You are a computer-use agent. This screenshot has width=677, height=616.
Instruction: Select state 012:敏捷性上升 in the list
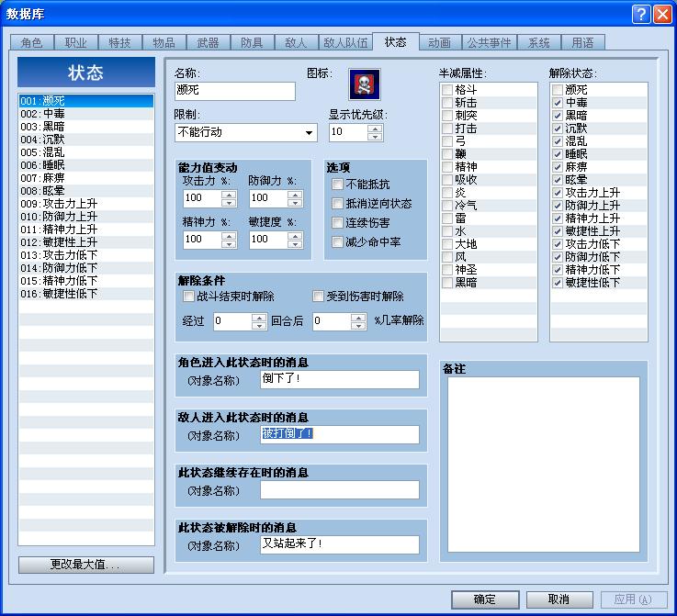[86, 242]
